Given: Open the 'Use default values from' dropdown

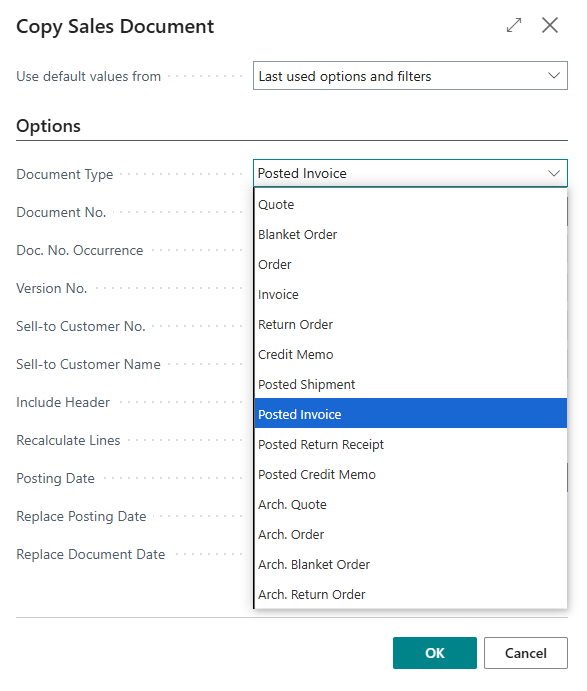Looking at the screenshot, I should (410, 76).
